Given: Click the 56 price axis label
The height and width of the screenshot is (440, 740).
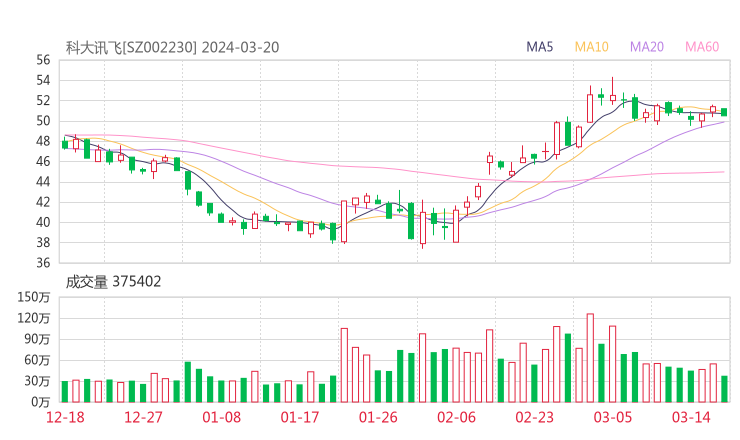Looking at the screenshot, I should click(x=43, y=60).
